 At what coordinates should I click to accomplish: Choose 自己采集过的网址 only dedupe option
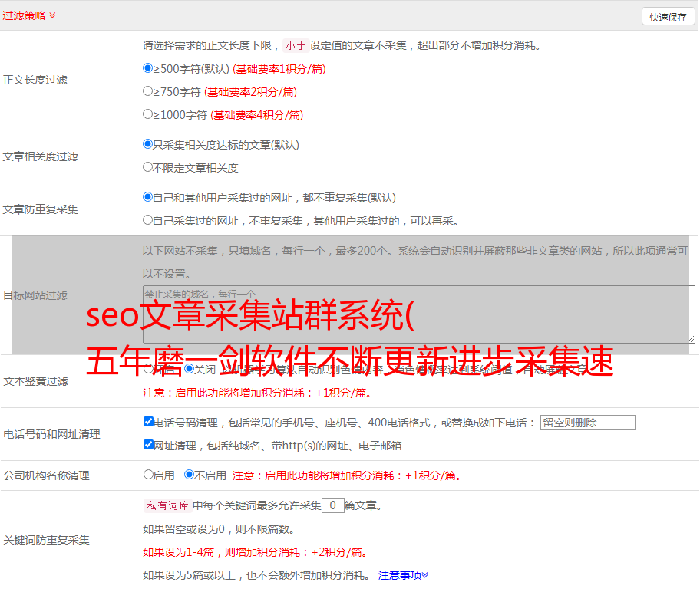[148, 220]
